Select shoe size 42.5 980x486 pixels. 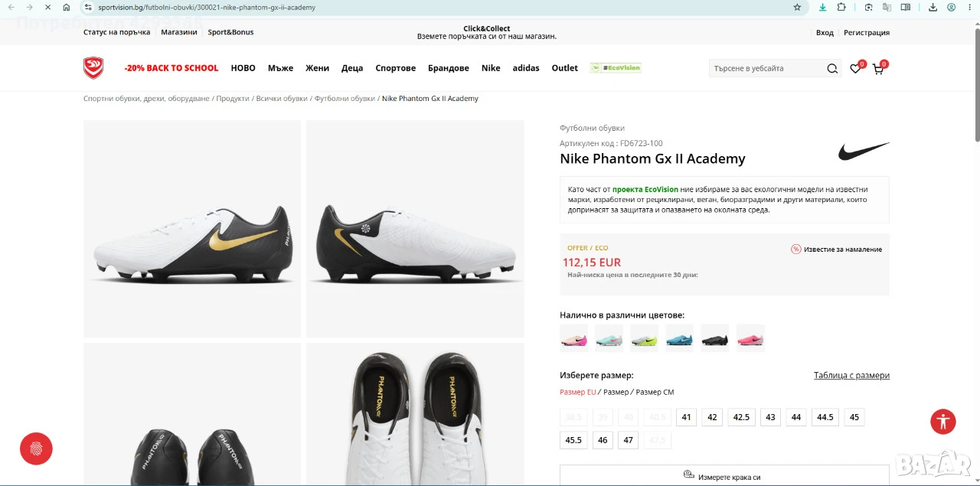tap(741, 417)
